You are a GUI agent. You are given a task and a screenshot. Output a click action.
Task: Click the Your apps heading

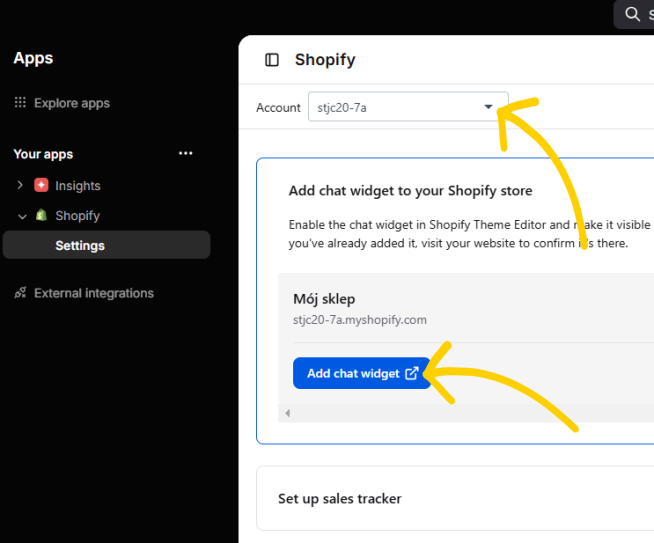(43, 154)
